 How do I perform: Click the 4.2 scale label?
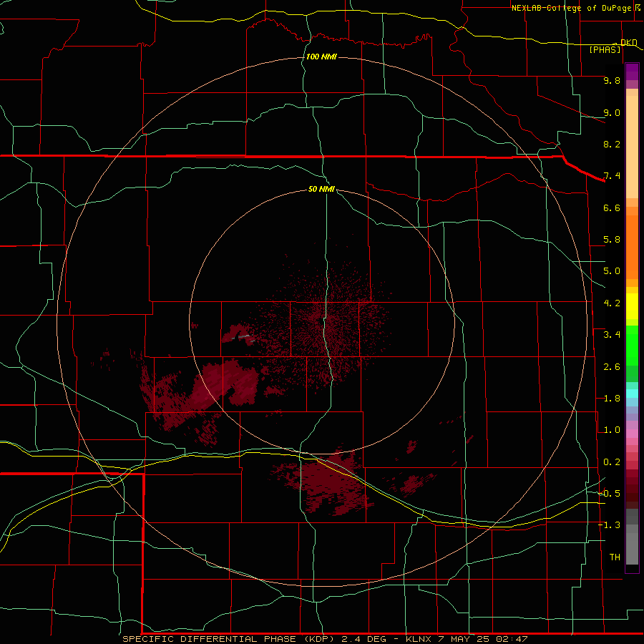(612, 303)
